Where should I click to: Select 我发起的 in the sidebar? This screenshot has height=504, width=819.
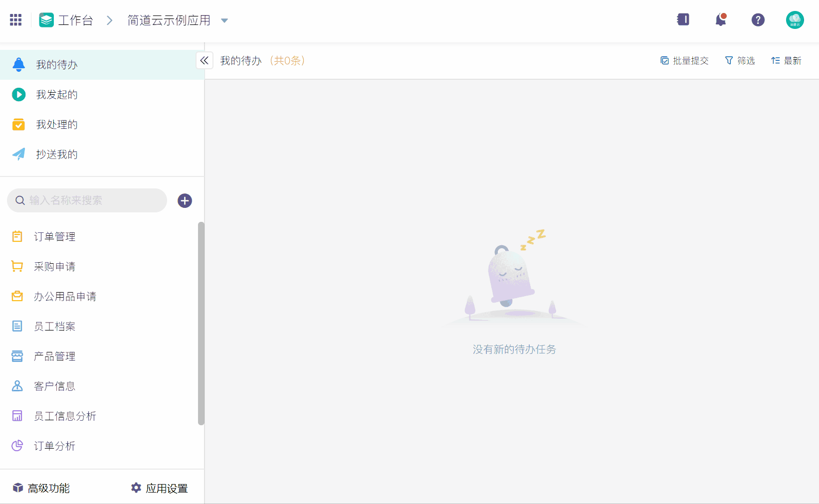pos(56,95)
